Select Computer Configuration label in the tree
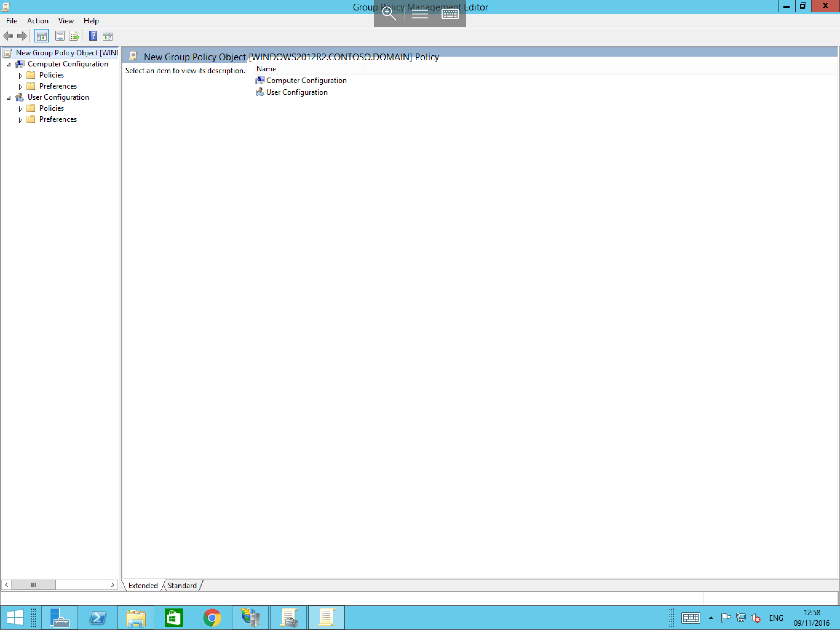The width and height of the screenshot is (840, 630). coord(68,64)
